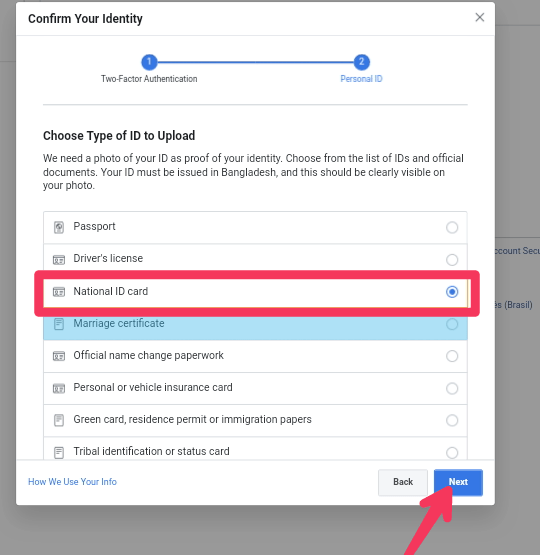This screenshot has height=555, width=540.
Task: Click the Passport document icon
Action: pos(59,227)
